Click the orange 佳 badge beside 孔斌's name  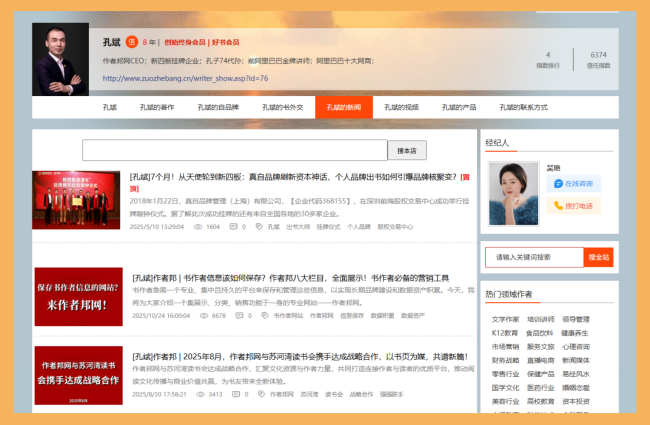coord(130,42)
